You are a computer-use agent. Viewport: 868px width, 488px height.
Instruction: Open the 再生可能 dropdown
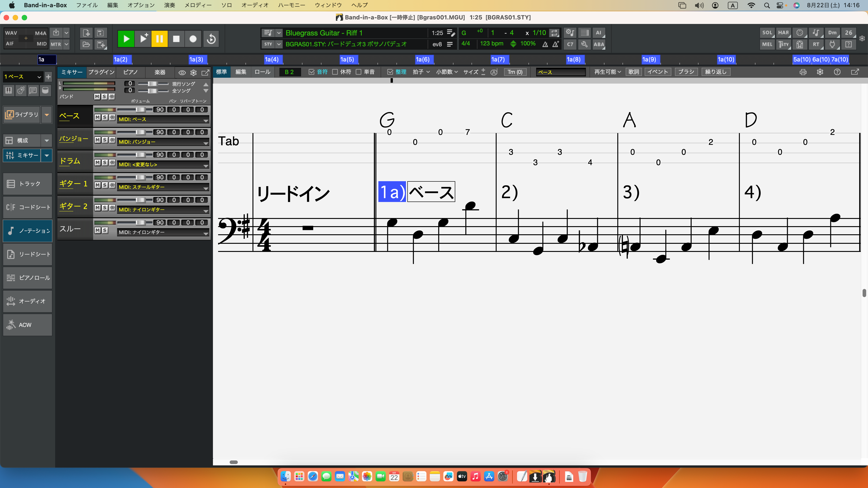click(608, 72)
